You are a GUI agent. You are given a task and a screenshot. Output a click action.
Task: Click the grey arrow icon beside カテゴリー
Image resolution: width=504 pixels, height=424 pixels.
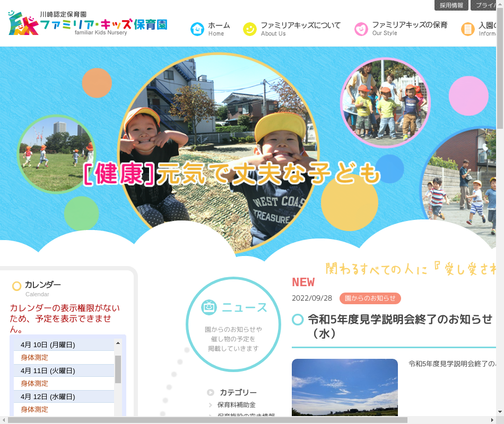click(211, 392)
